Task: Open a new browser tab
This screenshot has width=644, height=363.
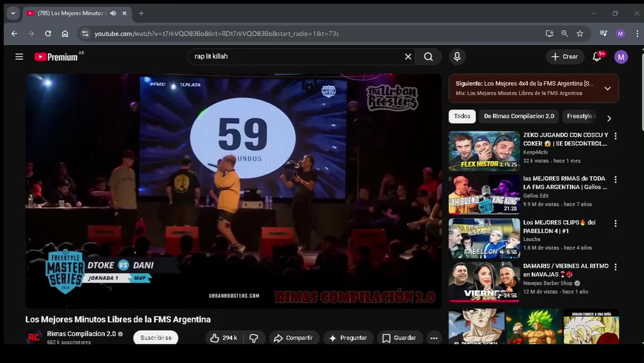Action: tap(141, 13)
